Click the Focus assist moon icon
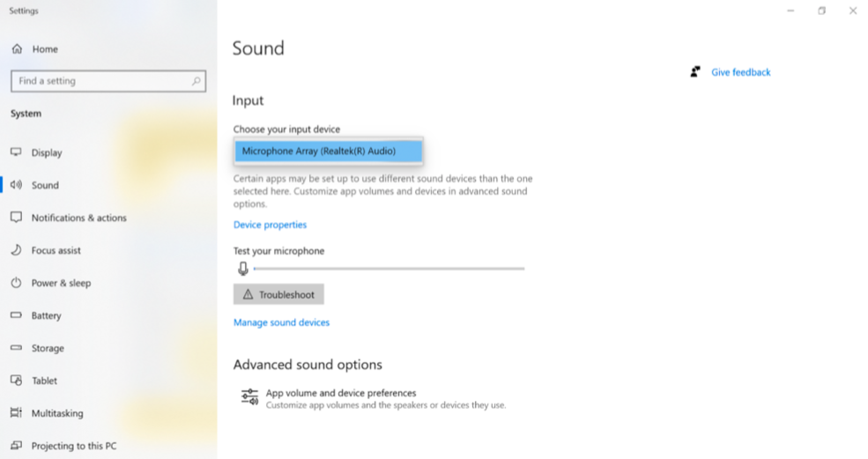The image size is (868, 459). [16, 249]
